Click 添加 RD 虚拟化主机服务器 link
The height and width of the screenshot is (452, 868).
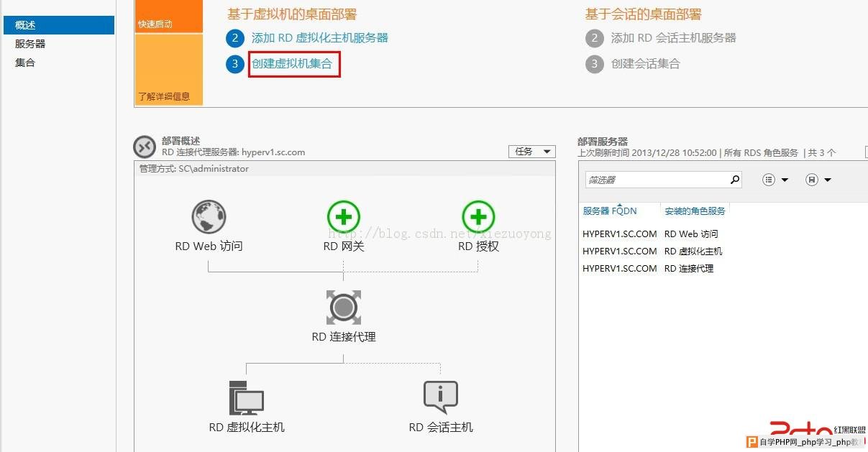tap(320, 38)
